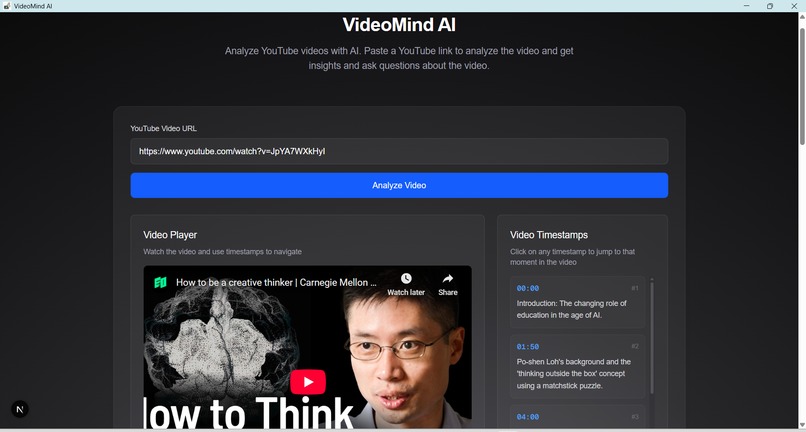Click the 'Analyze YouTube videos with AI' description
This screenshot has width=806, height=432.
pos(399,59)
